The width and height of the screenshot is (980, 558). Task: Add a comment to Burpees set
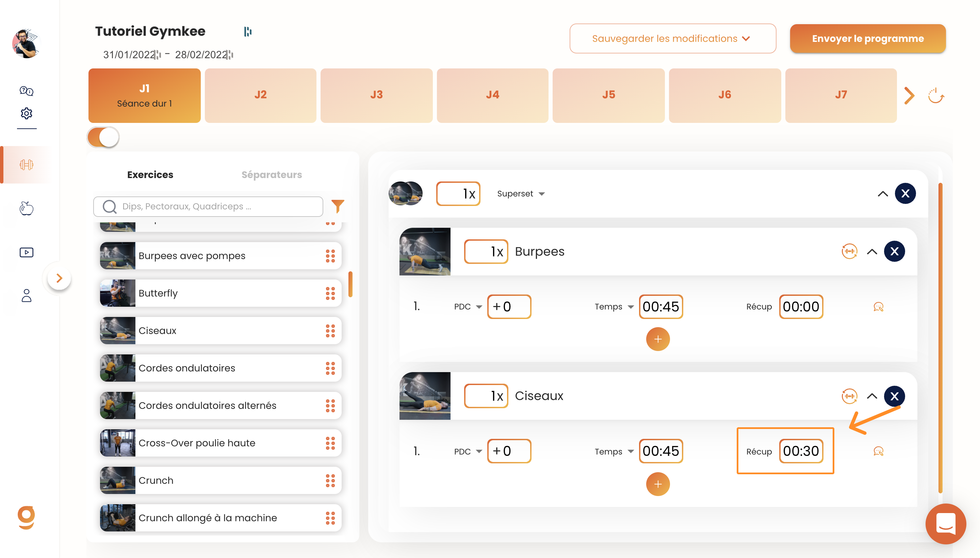(x=878, y=307)
